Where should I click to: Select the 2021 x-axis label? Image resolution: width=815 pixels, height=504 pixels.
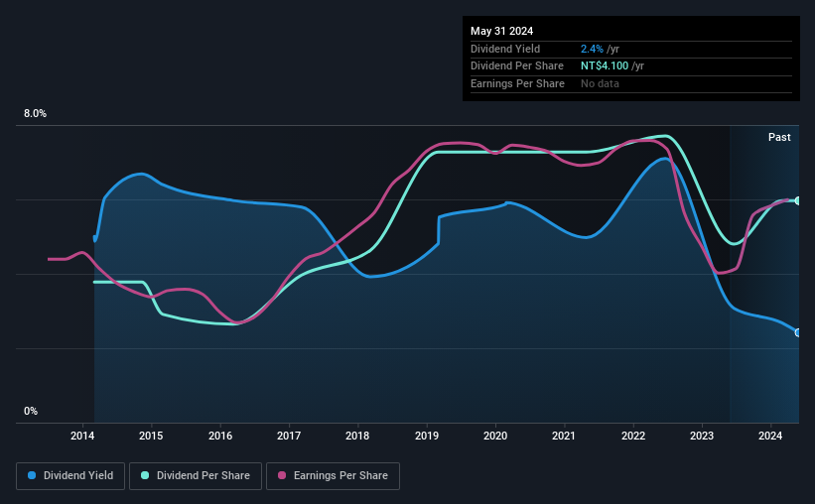(564, 436)
